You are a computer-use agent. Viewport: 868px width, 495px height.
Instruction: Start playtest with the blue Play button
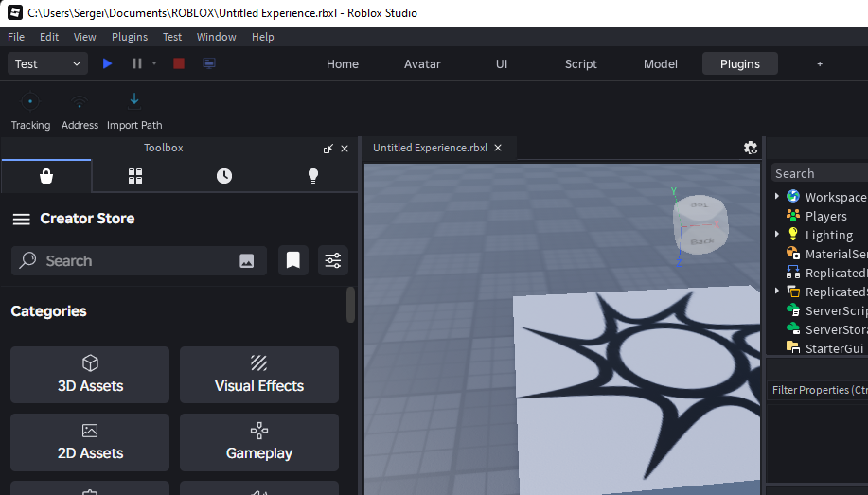tap(107, 63)
